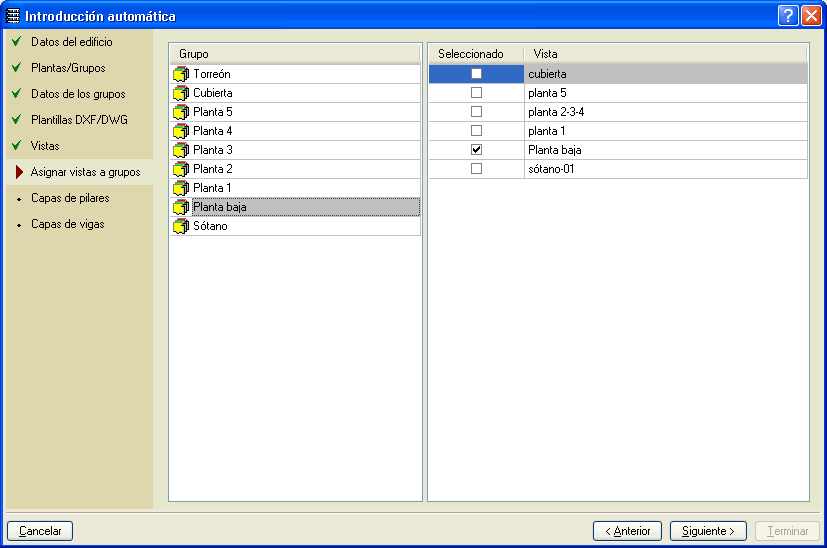Image resolution: width=827 pixels, height=548 pixels.
Task: Sort by the Vista column header
Action: pyautogui.click(x=664, y=53)
